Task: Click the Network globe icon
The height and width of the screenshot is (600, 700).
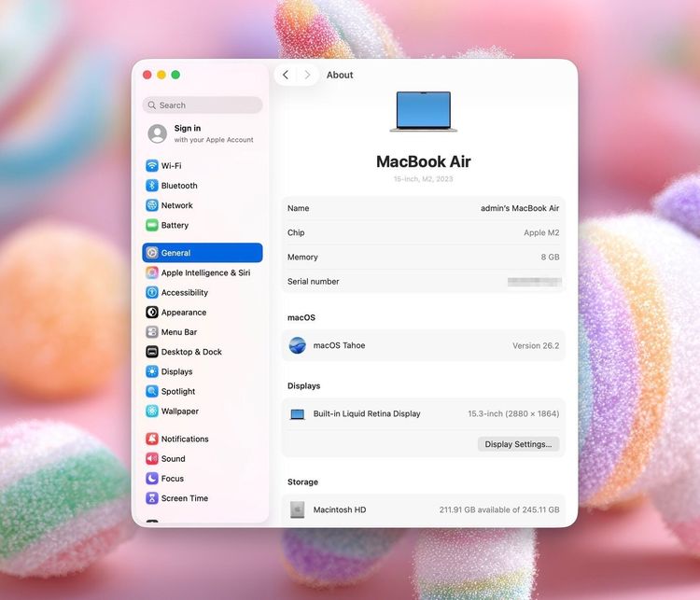Action: coord(152,205)
